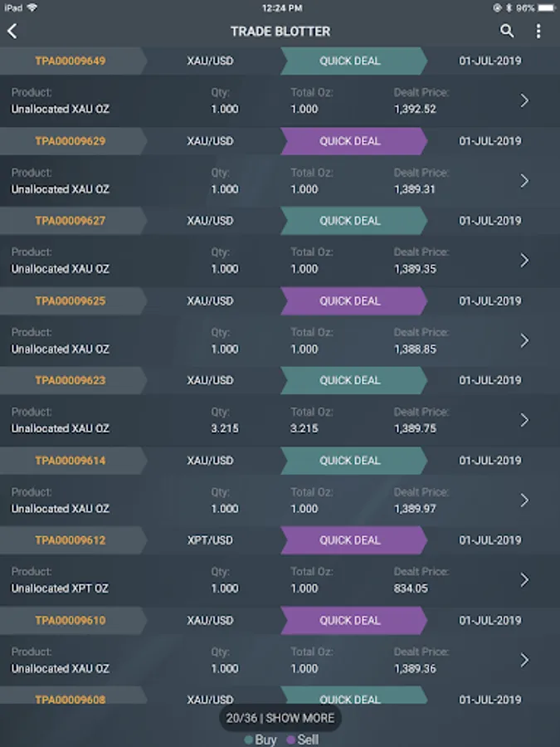Screen dimensions: 560x747
Task: Tap the 20/36 Show More button
Action: coord(280,718)
